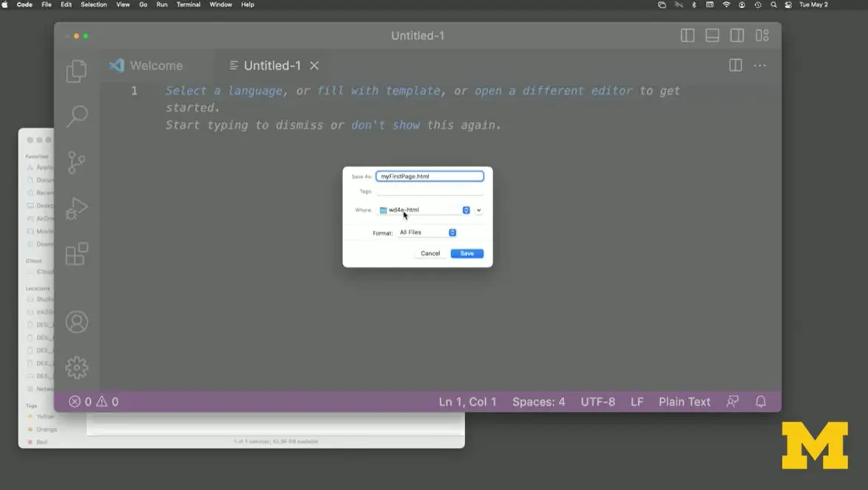The width and height of the screenshot is (868, 490).
Task: Open the Source Control view
Action: point(76,162)
